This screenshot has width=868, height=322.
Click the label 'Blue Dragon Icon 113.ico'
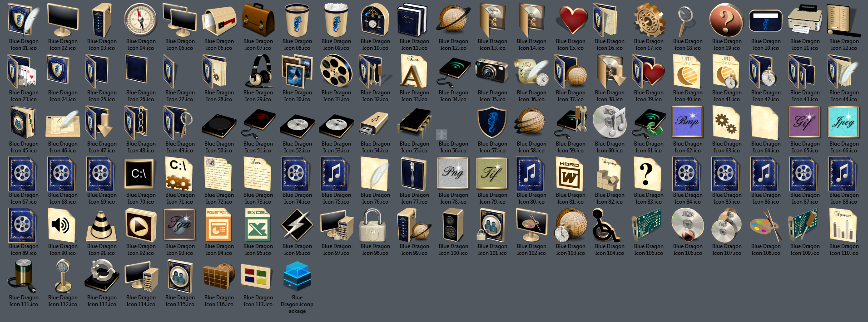click(x=102, y=301)
